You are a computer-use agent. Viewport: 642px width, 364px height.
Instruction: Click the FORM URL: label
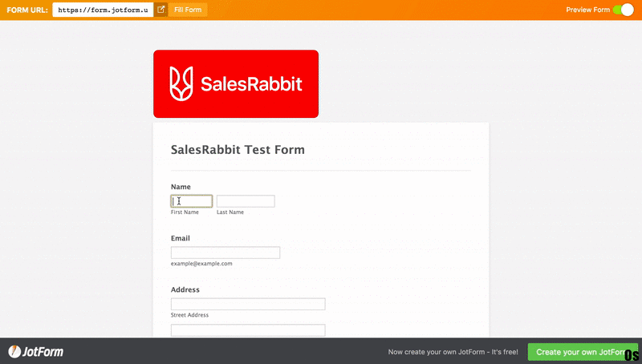27,10
